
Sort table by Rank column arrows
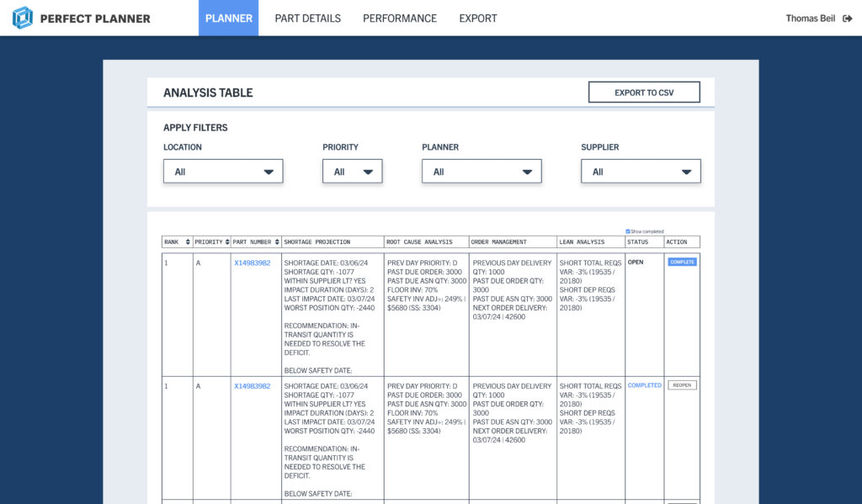coord(187,242)
